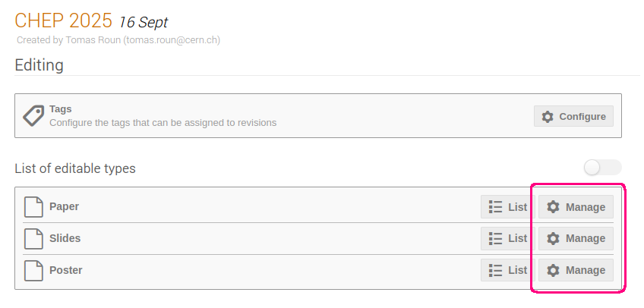Screen dimensions: 644x308
Task: Manage the Poster editable type
Action: [576, 270]
